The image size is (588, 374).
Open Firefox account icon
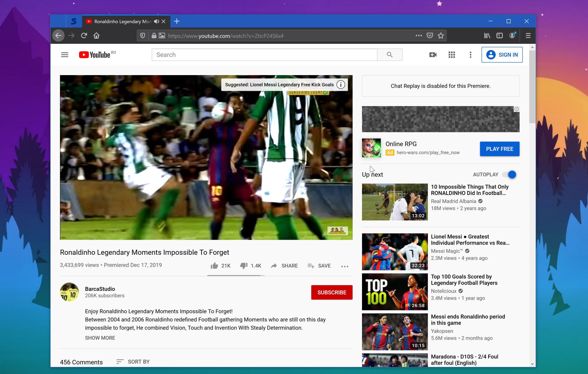pyautogui.click(x=512, y=36)
